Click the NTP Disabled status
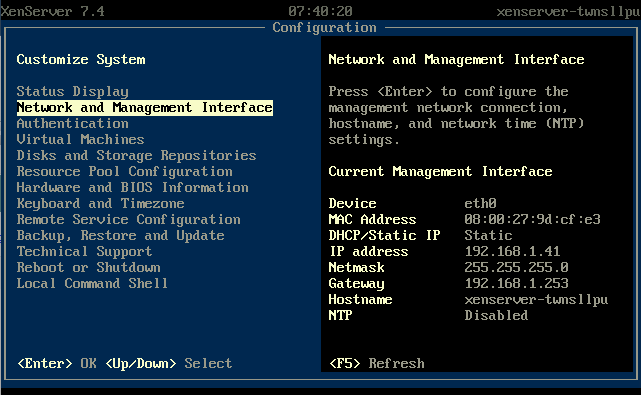The width and height of the screenshot is (641, 395). point(496,315)
